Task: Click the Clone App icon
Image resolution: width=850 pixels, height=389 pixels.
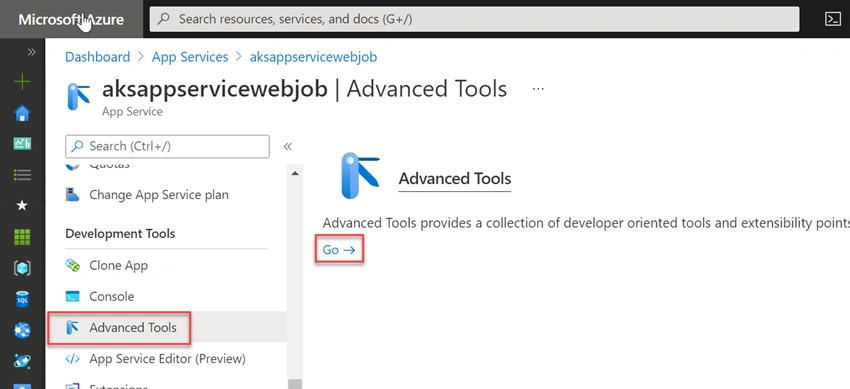Action: (72, 265)
